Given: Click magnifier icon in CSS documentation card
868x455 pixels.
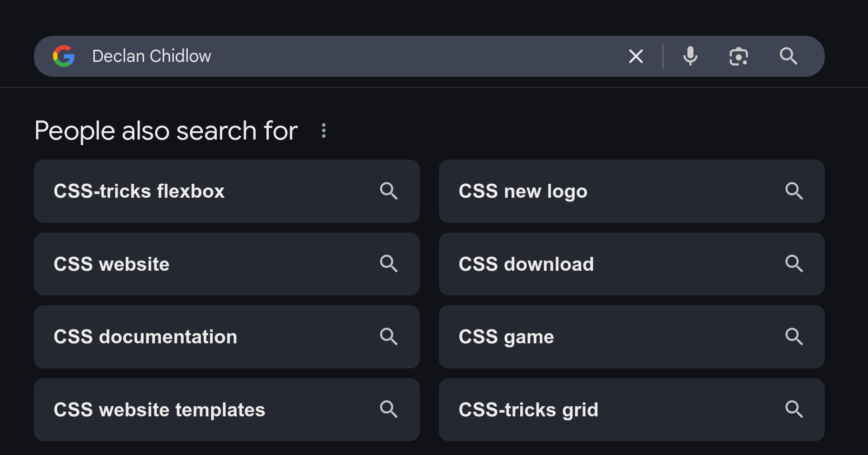Looking at the screenshot, I should click(389, 337).
